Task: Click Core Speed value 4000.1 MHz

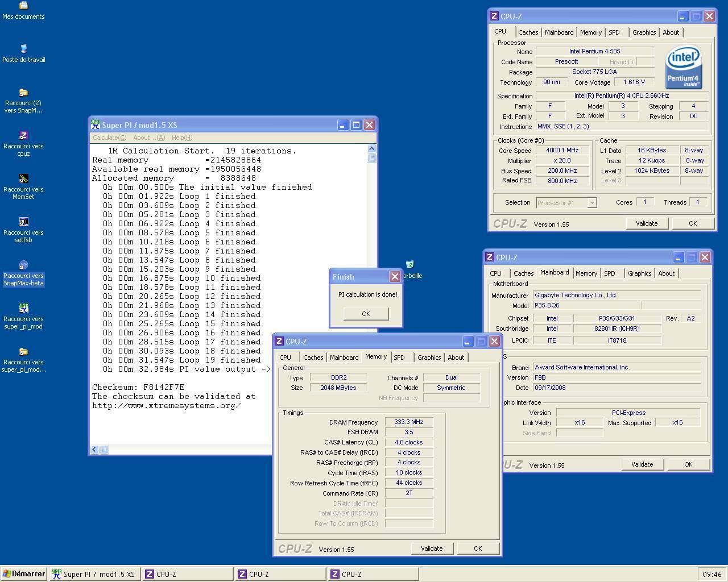Action: pyautogui.click(x=562, y=151)
